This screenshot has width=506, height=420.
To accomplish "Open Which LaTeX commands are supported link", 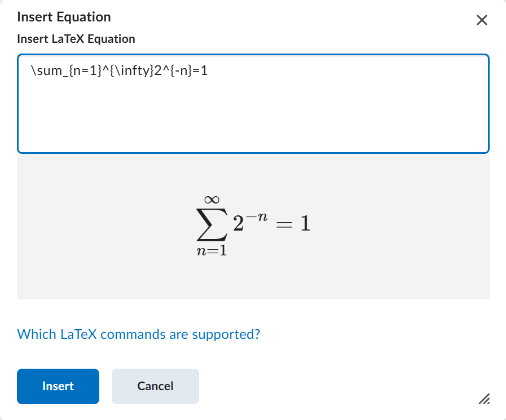I will [139, 334].
